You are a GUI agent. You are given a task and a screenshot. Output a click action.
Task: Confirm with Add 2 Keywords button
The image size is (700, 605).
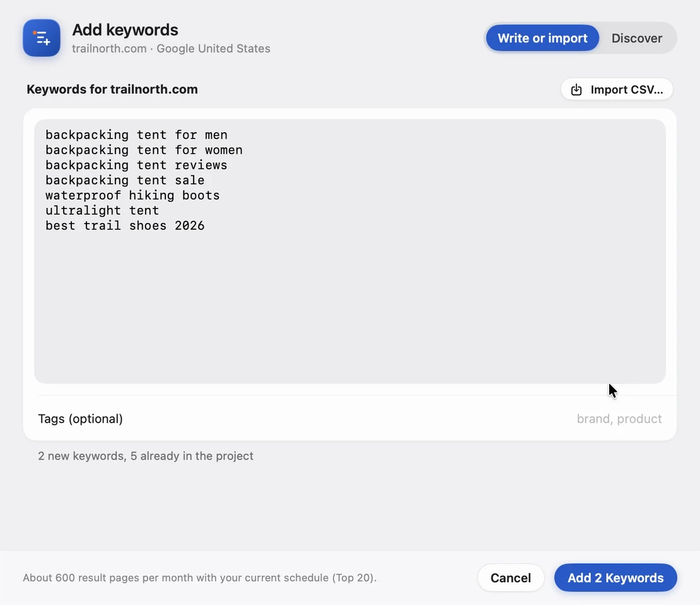pyautogui.click(x=615, y=578)
